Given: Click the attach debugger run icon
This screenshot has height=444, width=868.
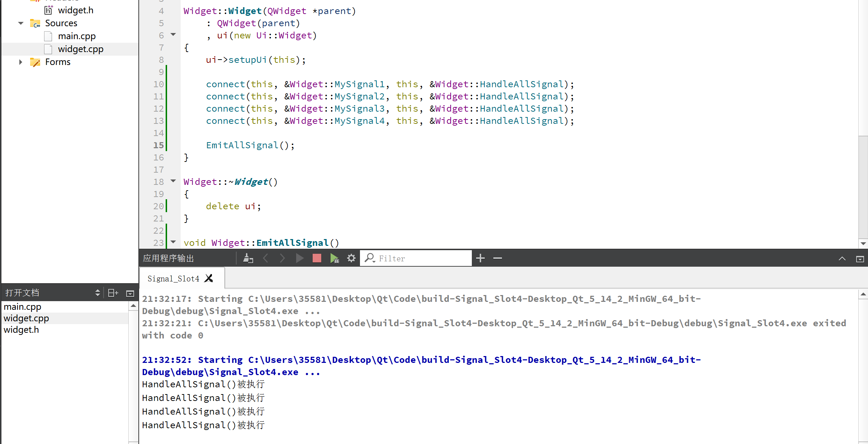Looking at the screenshot, I should point(334,258).
